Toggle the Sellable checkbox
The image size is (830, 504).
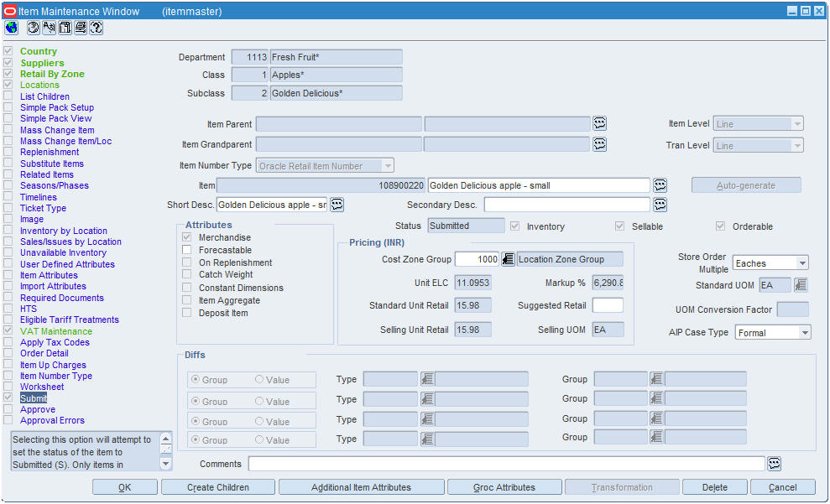click(620, 226)
